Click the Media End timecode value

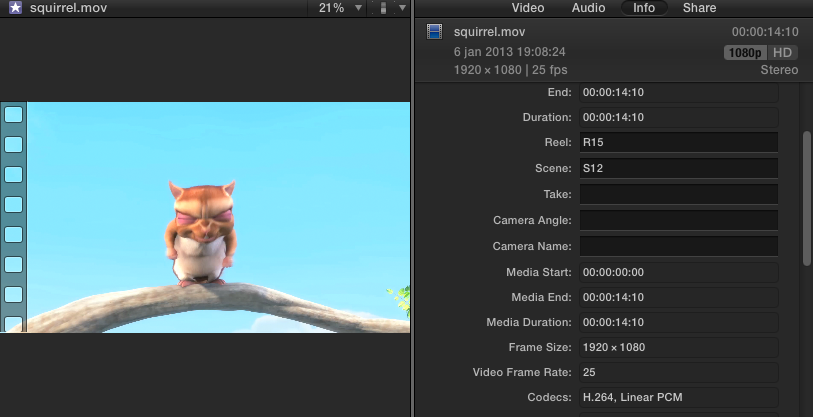pos(679,297)
